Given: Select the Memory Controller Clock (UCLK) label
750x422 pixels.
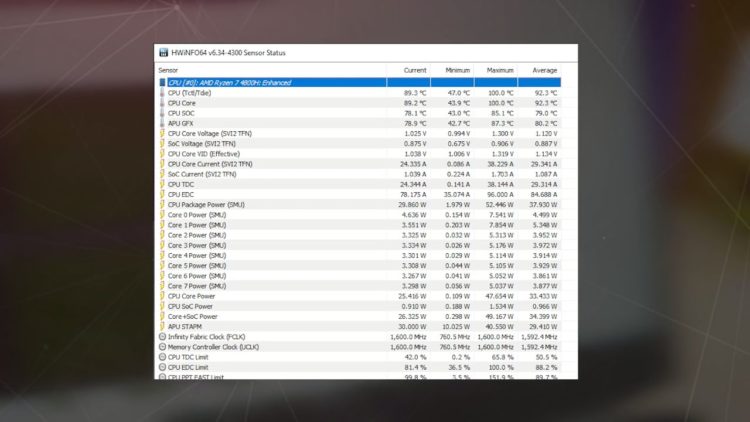Looking at the screenshot, I should (213, 347).
